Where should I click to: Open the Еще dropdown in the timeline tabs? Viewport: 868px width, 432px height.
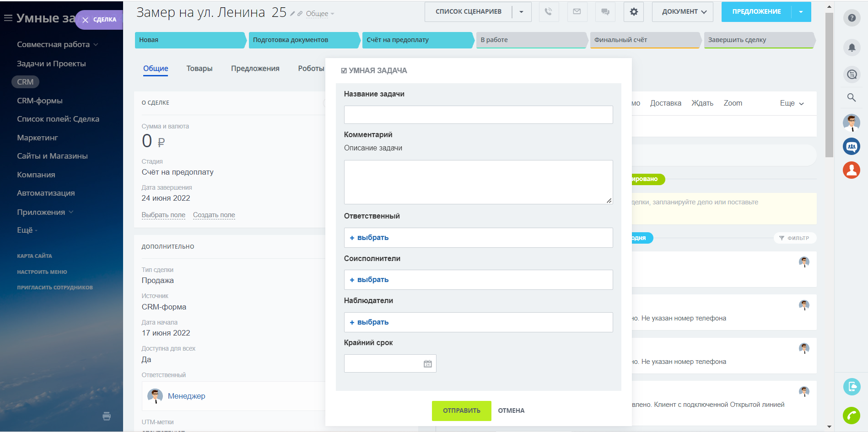click(x=792, y=103)
